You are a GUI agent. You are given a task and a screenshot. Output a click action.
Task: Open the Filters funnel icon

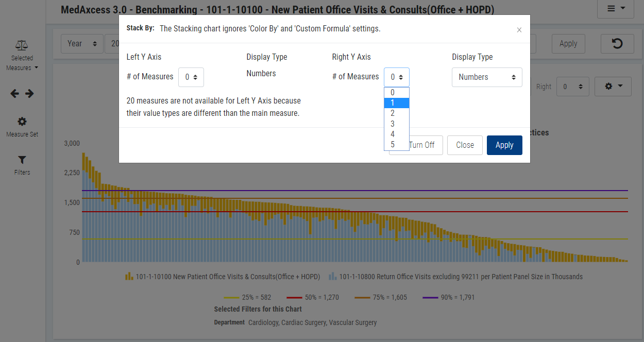(22, 160)
